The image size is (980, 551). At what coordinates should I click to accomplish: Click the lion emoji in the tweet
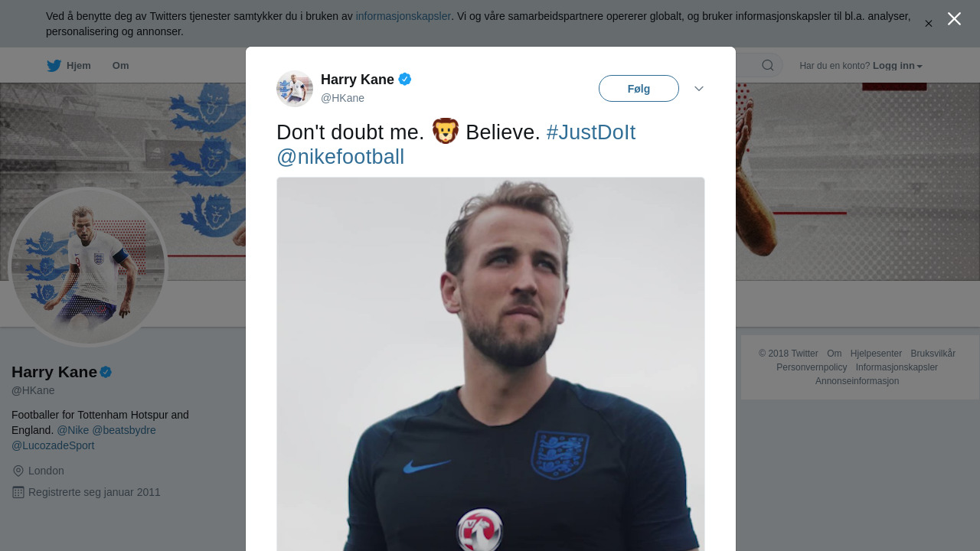tap(445, 132)
